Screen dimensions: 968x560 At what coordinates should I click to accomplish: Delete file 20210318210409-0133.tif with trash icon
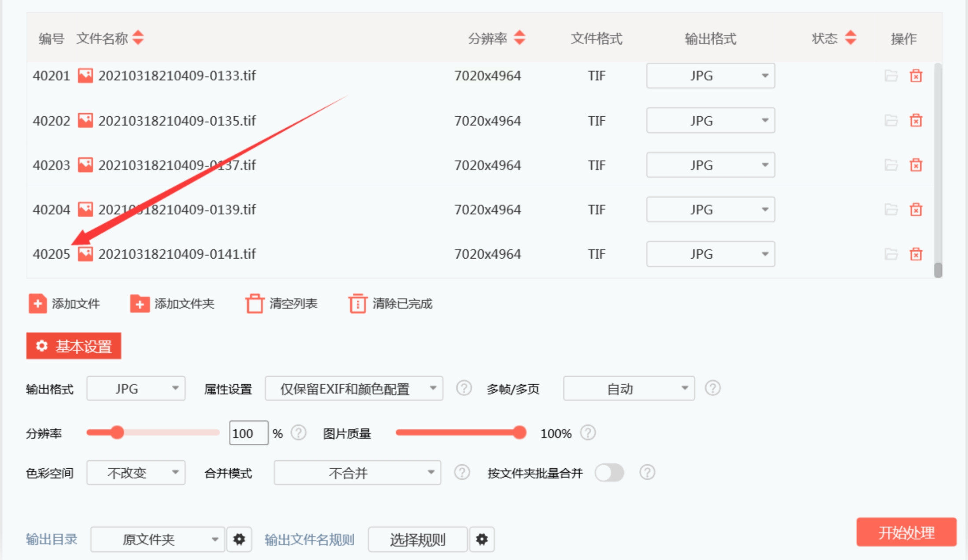pos(916,76)
